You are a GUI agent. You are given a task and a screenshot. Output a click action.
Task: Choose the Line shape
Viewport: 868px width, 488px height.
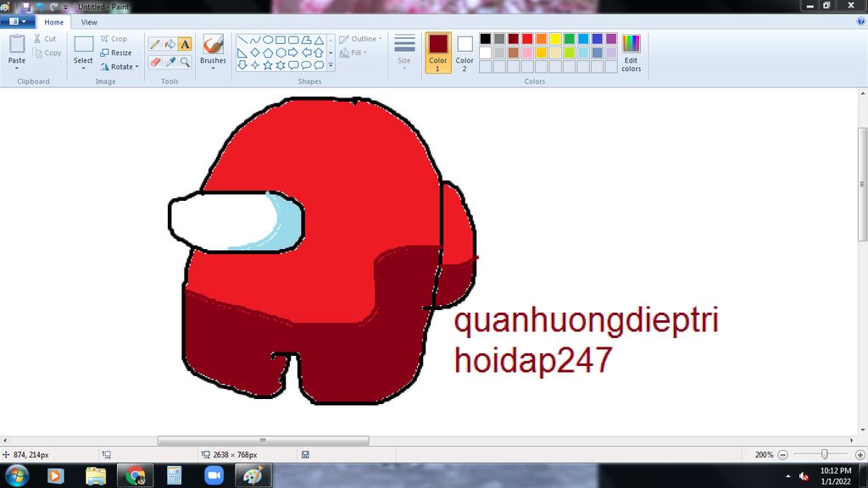(x=242, y=40)
